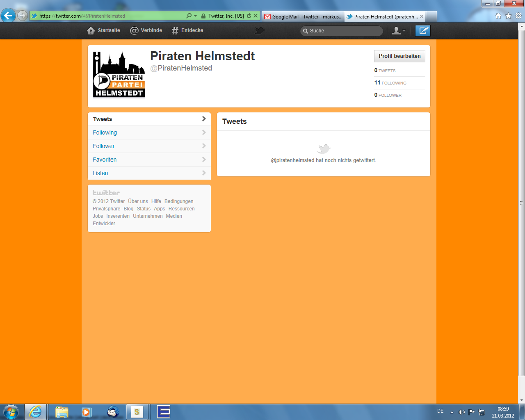This screenshot has height=420, width=525.
Task: Open Follower in the sidebar list
Action: click(x=149, y=146)
